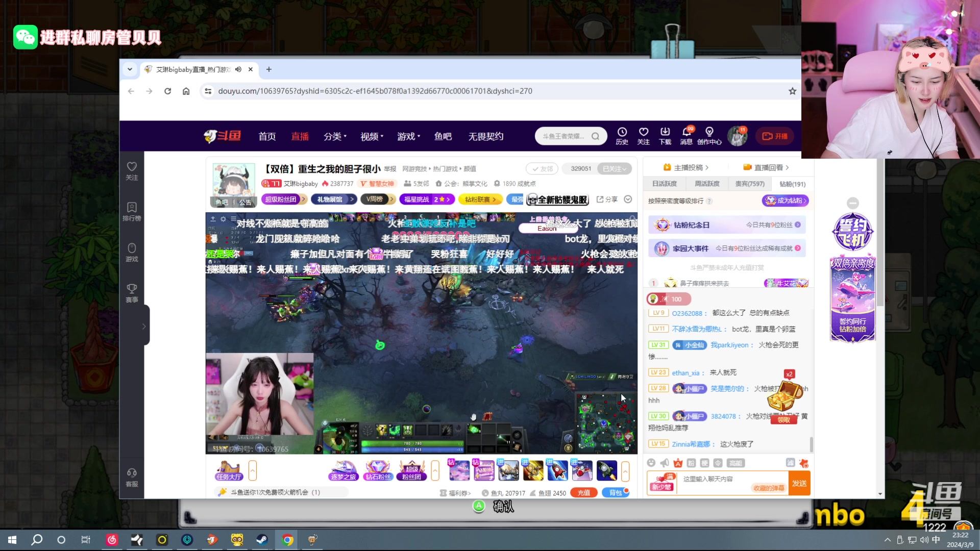The width and height of the screenshot is (980, 551).
Task: Go to 鱼吧 in Douyu navigation
Action: (443, 136)
